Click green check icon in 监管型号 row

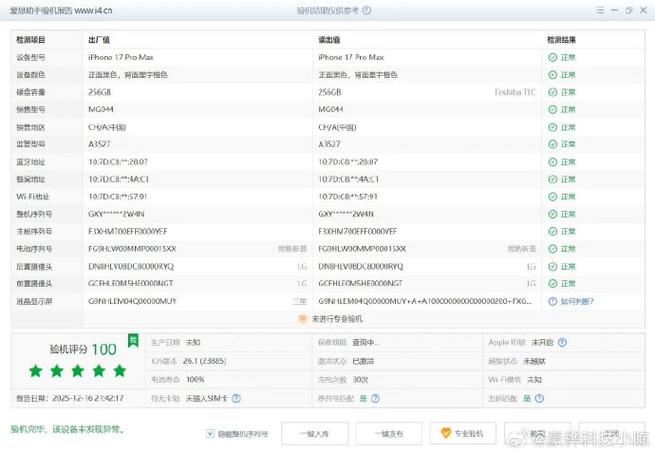(553, 144)
